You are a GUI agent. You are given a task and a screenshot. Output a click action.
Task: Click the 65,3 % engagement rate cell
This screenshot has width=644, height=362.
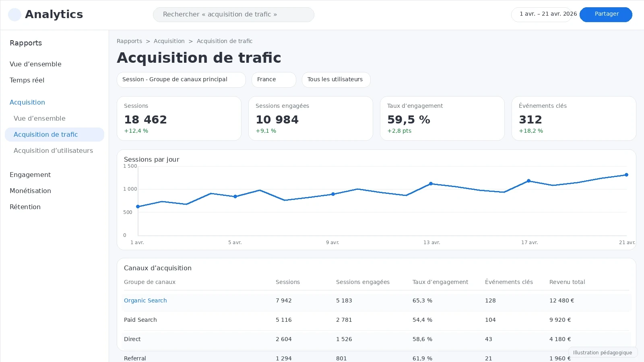[422, 300]
